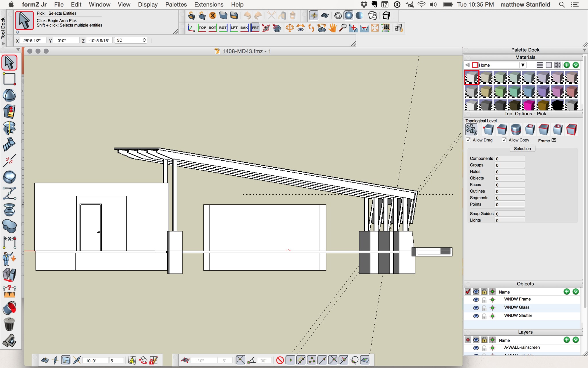Viewport: 588px width, 368px height.
Task: Click the X coordinate input field
Action: [33, 41]
